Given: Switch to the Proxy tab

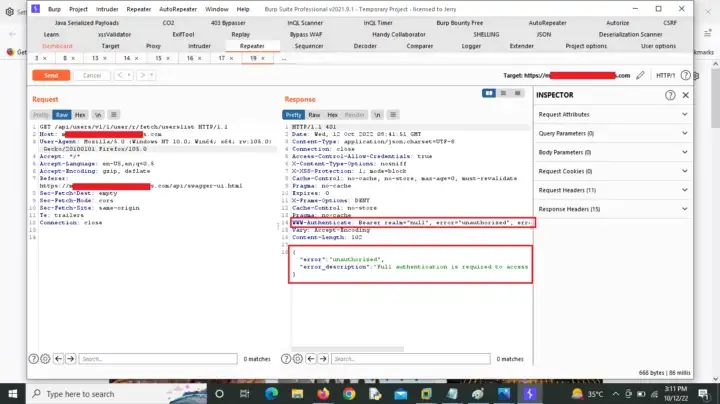Looking at the screenshot, I should (x=153, y=46).
